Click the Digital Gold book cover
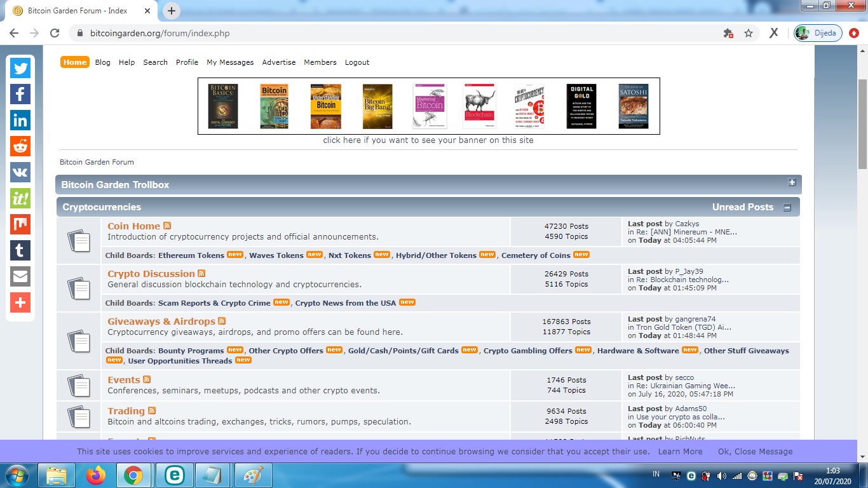The height and width of the screenshot is (488, 868). (581, 106)
